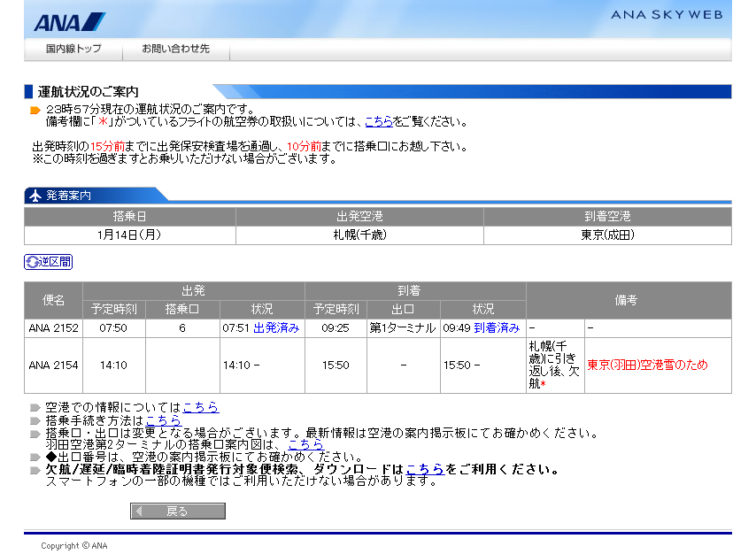Image resolution: width=756 pixels, height=554 pixels.
Task: Click the ANA SKY WEB title text
Action: (667, 15)
